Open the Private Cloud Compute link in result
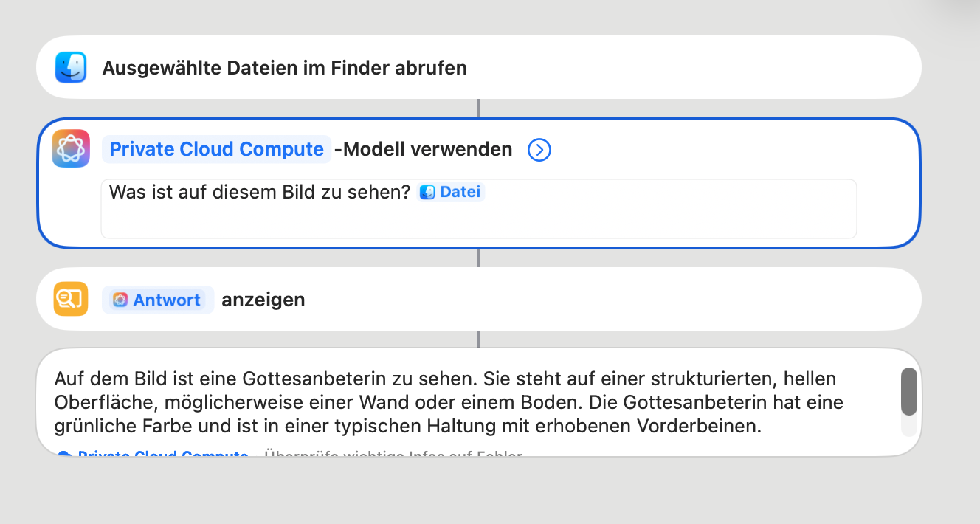 162,455
